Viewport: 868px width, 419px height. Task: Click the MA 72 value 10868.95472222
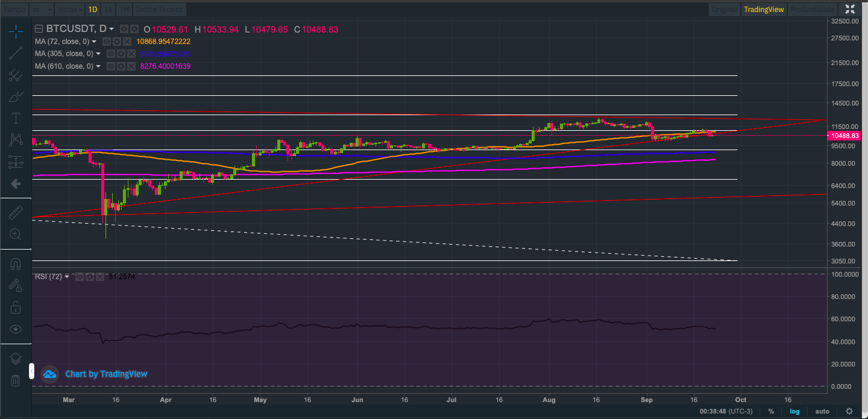pyautogui.click(x=163, y=42)
